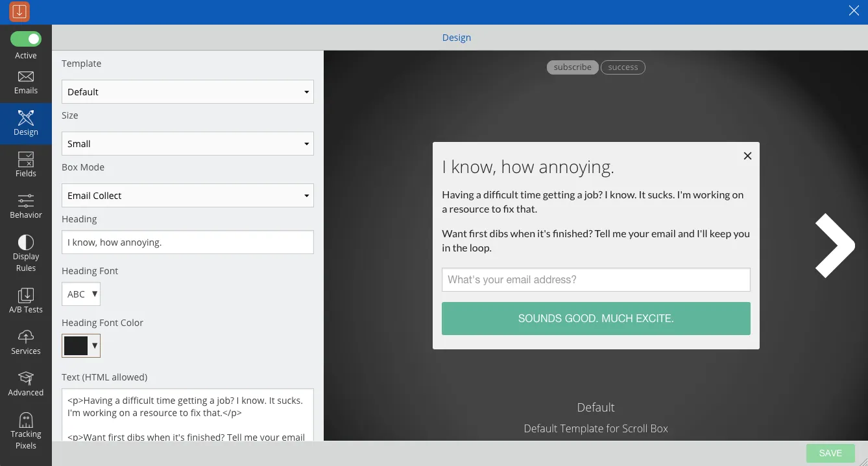
Task: Open the Heading Font ABC picker
Action: click(81, 294)
